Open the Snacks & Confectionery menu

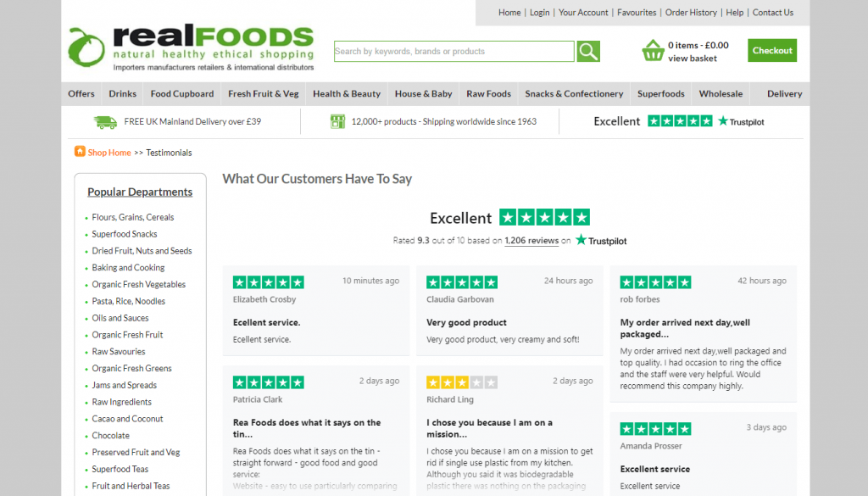[x=573, y=93]
